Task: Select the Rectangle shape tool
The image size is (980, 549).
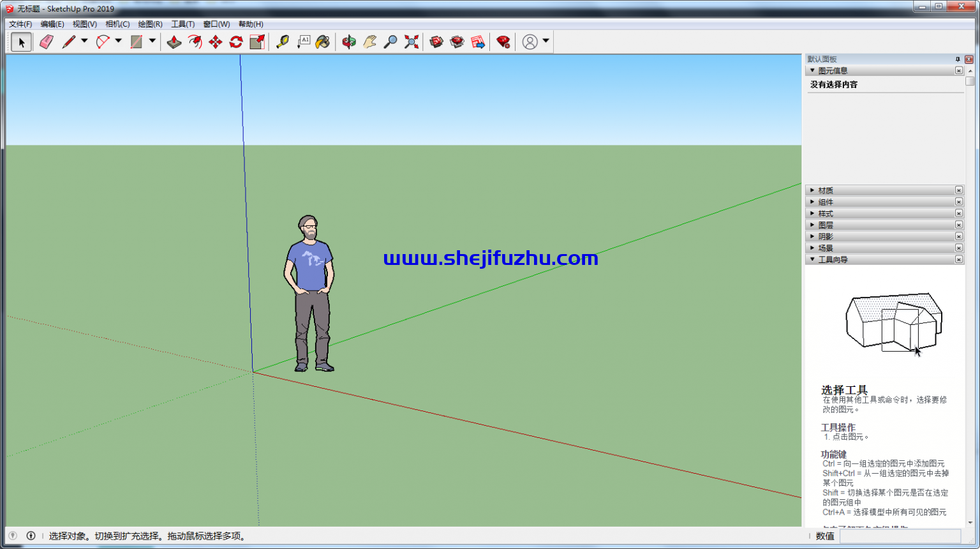Action: pyautogui.click(x=137, y=42)
